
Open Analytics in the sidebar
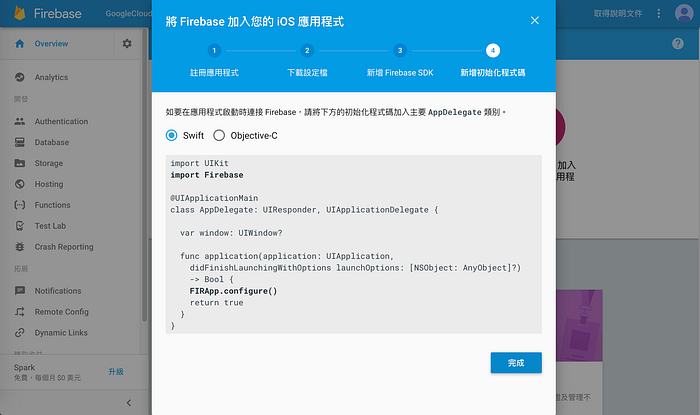click(x=51, y=77)
